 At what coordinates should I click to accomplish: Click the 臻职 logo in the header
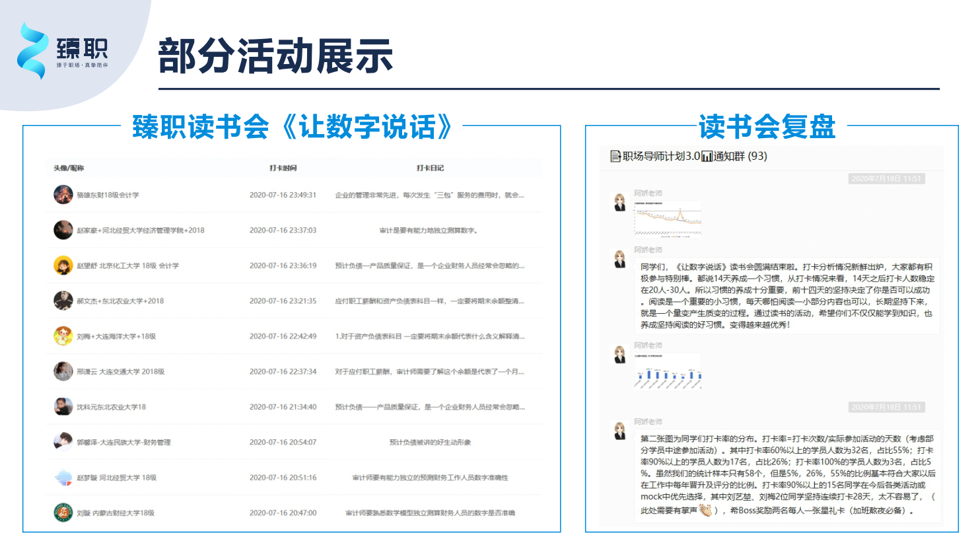[x=62, y=51]
